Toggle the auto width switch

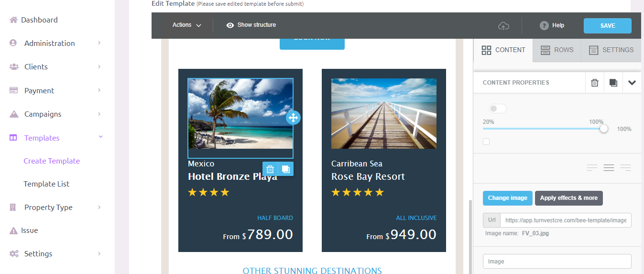click(x=498, y=109)
